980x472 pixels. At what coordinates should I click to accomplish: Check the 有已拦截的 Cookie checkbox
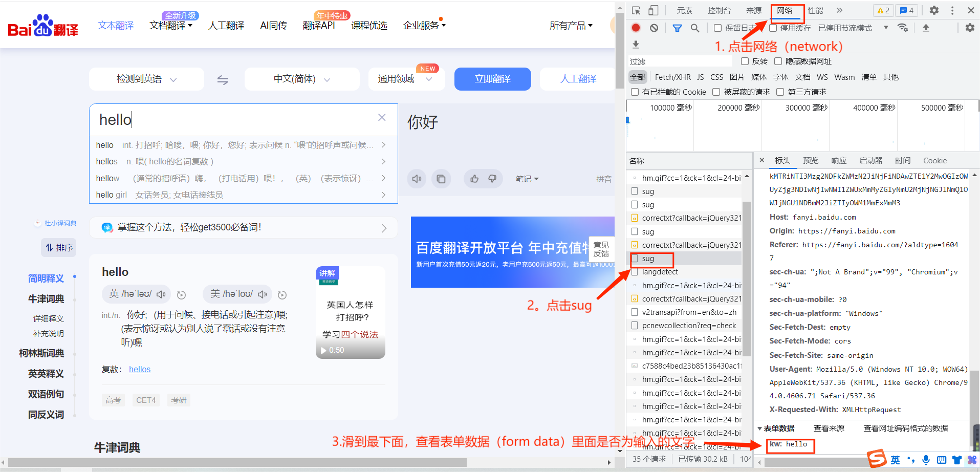[635, 92]
